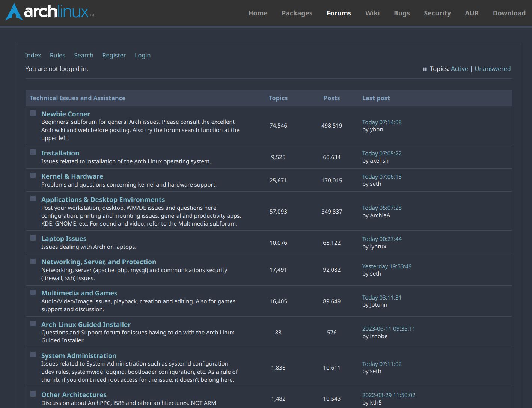The height and width of the screenshot is (408, 532).
Task: Open the Download page
Action: coord(509,13)
